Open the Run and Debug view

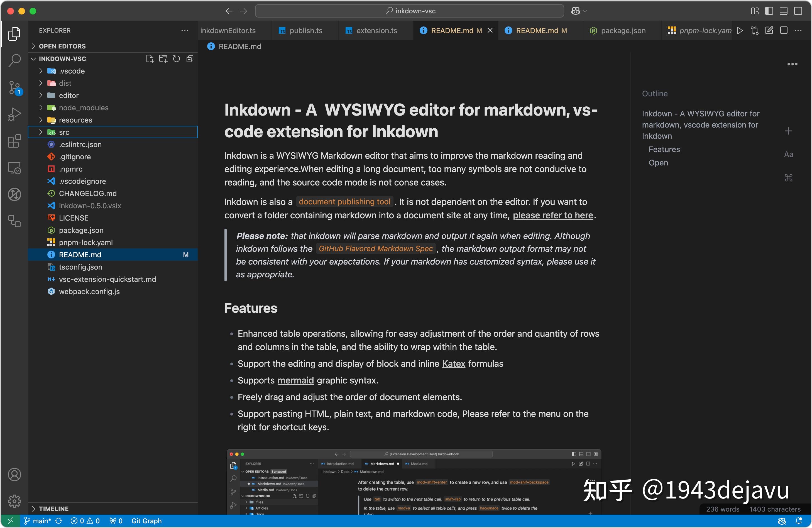point(14,114)
